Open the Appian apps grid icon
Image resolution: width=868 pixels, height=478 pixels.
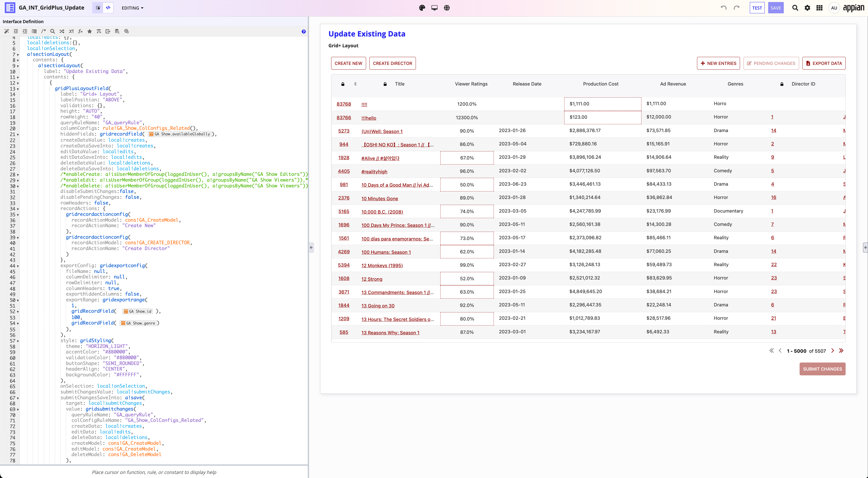coord(819,8)
